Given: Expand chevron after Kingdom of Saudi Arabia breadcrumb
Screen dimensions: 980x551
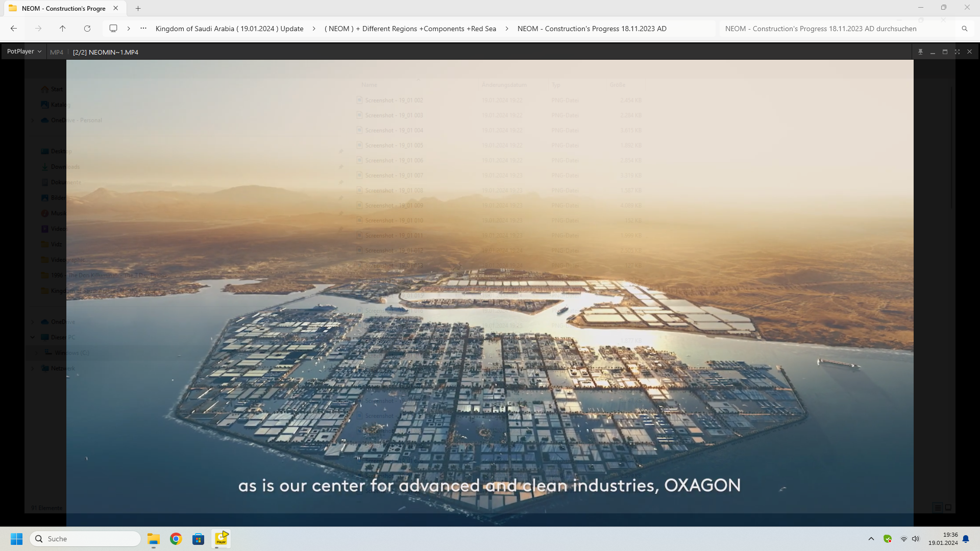Looking at the screenshot, I should 314,29.
